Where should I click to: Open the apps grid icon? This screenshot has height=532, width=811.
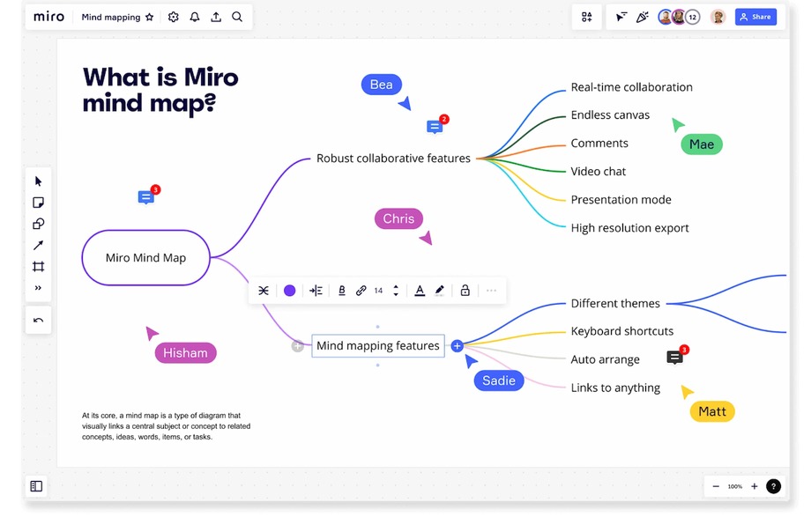(x=586, y=17)
